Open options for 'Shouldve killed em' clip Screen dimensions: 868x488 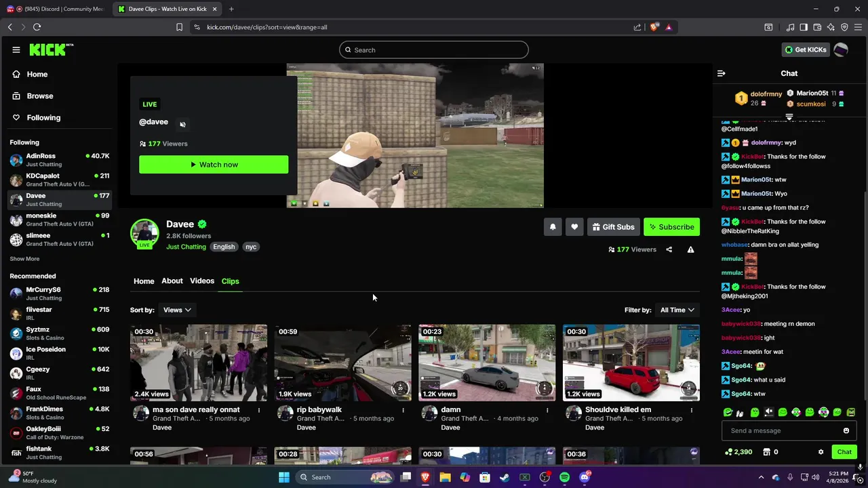(x=692, y=410)
